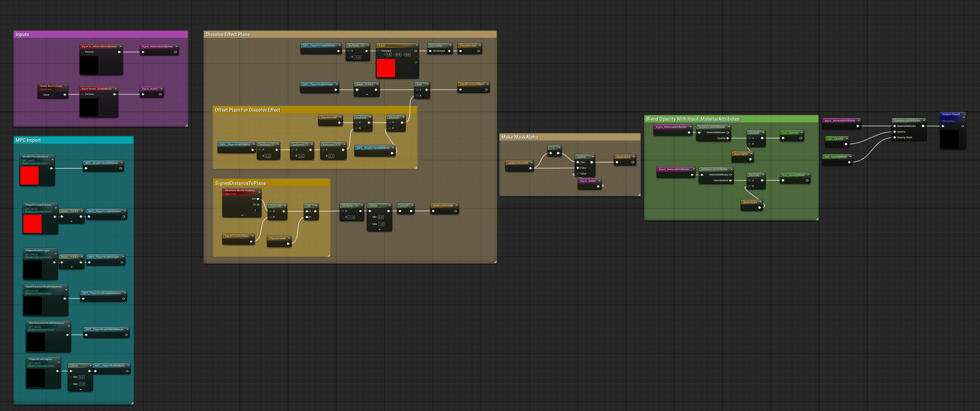Click the Opacity input pin on SetMaterialAttributes

(895, 132)
